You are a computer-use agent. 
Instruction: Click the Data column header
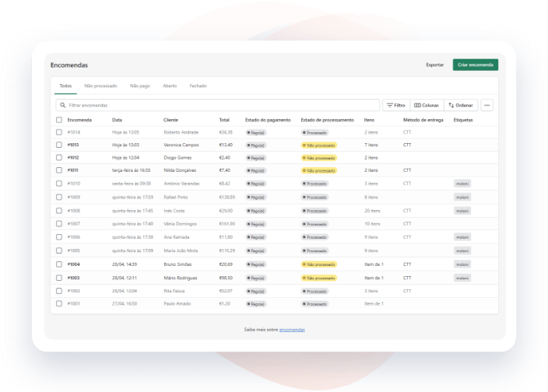coord(117,120)
